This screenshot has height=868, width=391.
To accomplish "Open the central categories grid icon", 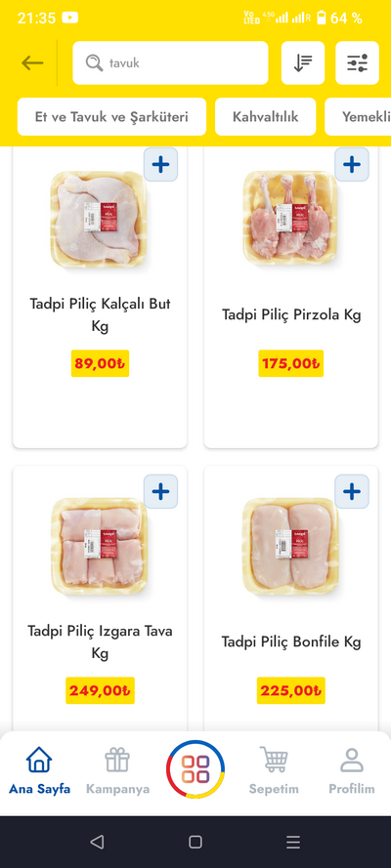I will [195, 769].
